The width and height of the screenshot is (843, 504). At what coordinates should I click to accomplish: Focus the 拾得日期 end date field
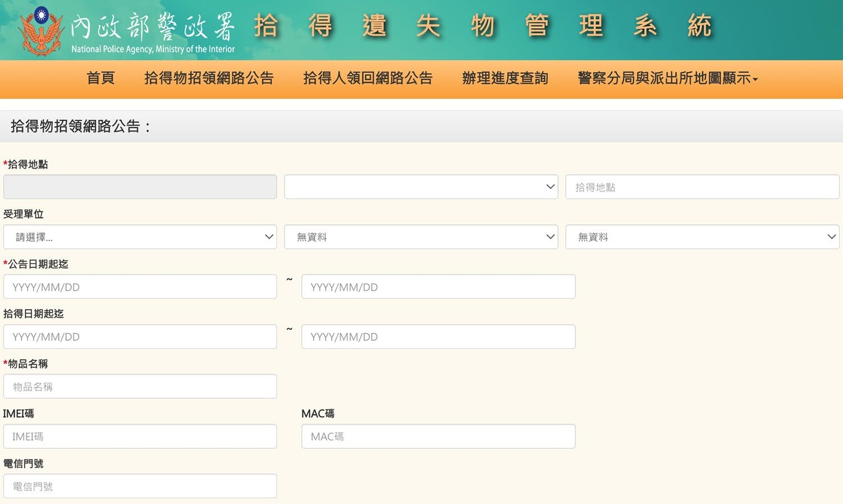pyautogui.click(x=438, y=337)
